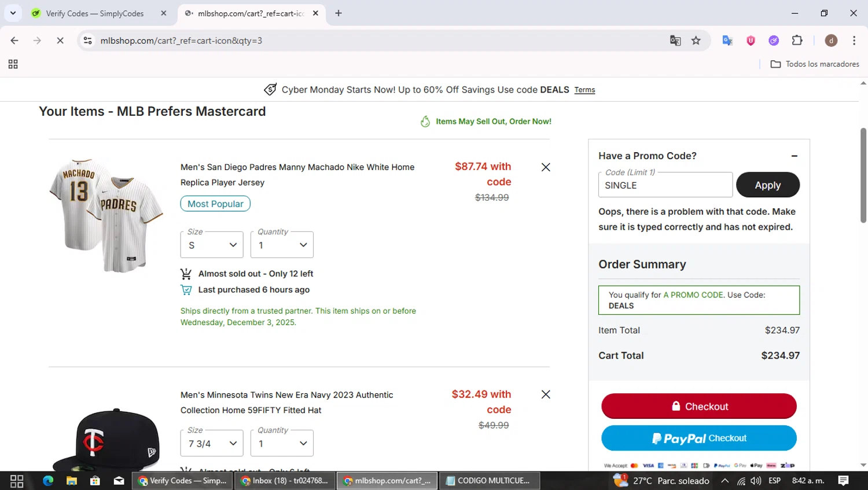Expand the jersey Size S dropdown
868x490 pixels.
212,245
